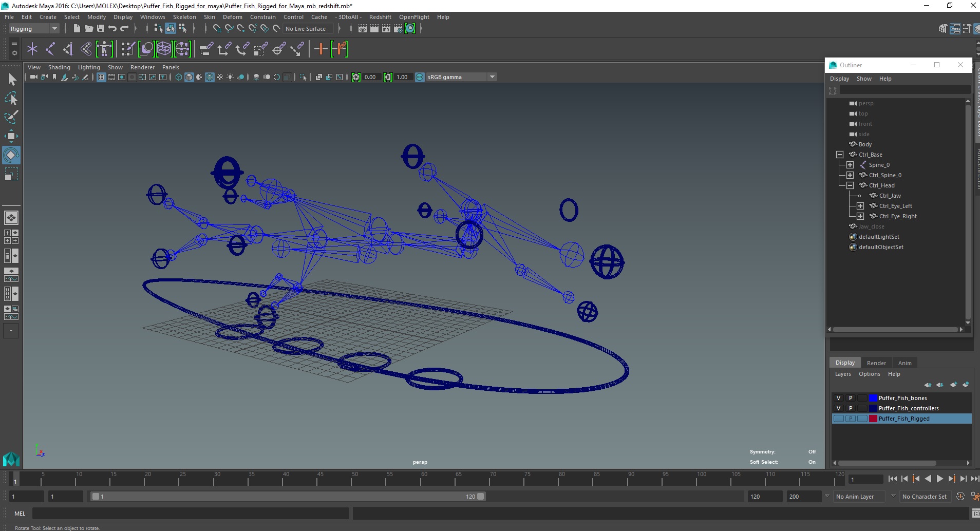Undo the last action in the status line
This screenshot has height=531, width=980.
click(112, 29)
